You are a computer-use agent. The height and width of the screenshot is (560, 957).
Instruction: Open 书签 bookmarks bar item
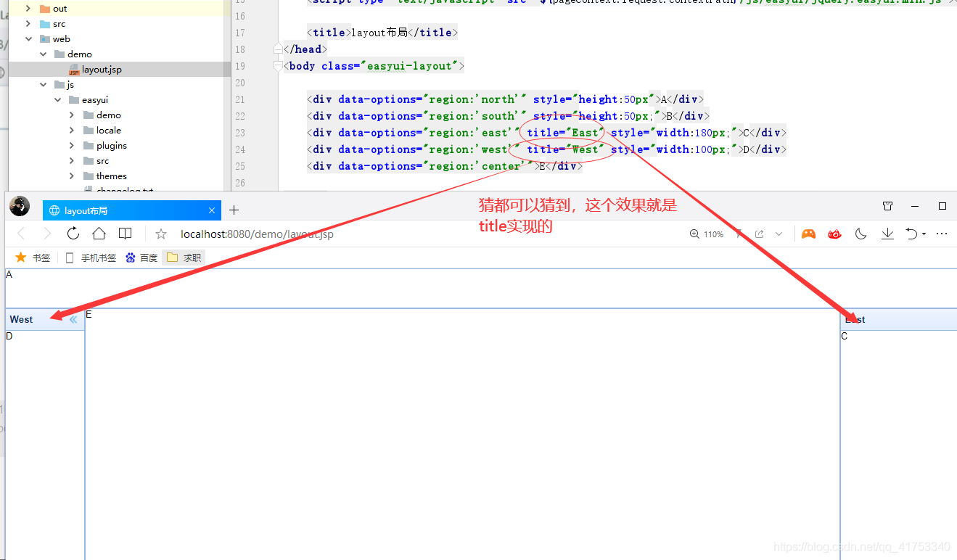(33, 258)
